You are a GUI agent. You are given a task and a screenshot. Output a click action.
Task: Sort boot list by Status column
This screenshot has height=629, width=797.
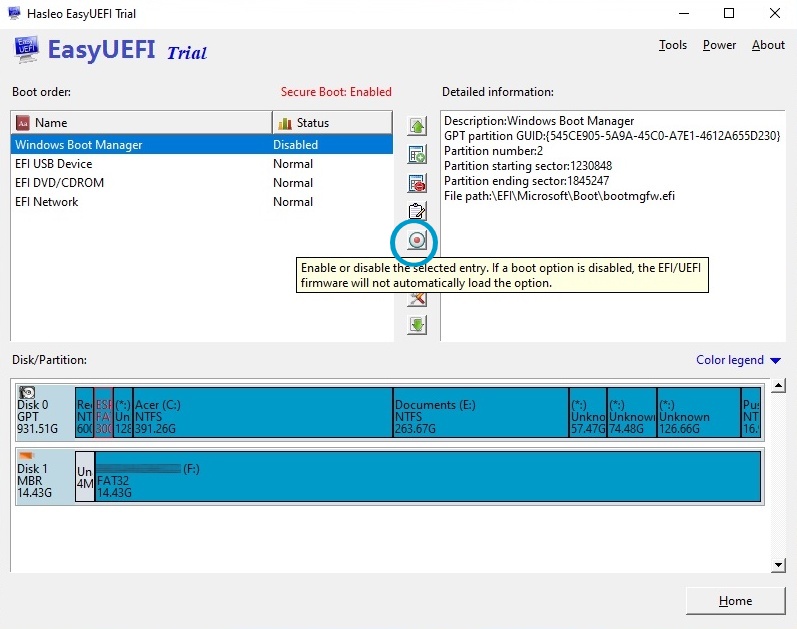(331, 123)
